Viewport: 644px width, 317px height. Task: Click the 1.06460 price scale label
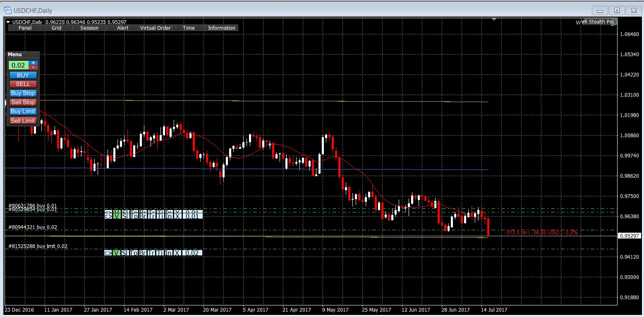point(629,34)
